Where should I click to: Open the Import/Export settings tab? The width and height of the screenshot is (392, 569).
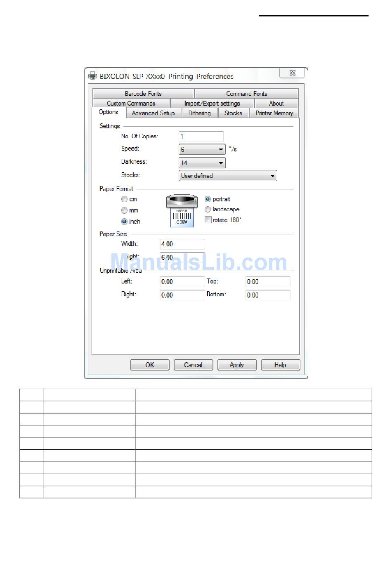(x=212, y=104)
